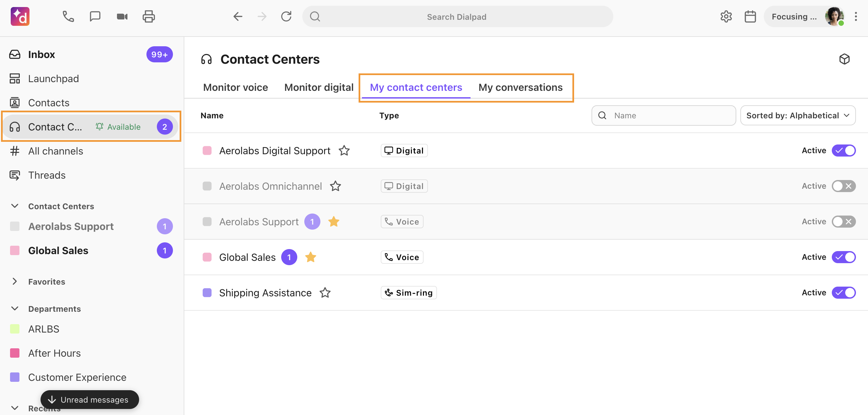Go forward with the right arrow
The height and width of the screenshot is (415, 868).
[x=262, y=16]
